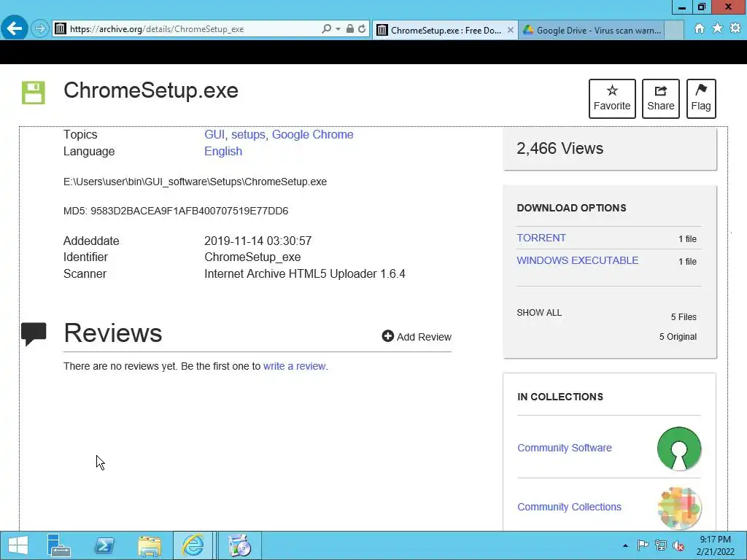This screenshot has height=560, width=747.
Task: Open IE Tools gear icon
Action: point(735,28)
